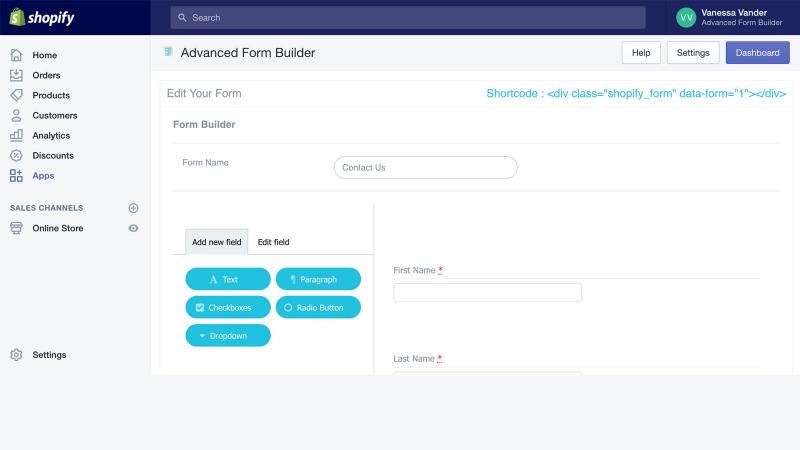The width and height of the screenshot is (800, 450).
Task: Open the Apps grid icon
Action: [x=16, y=176]
